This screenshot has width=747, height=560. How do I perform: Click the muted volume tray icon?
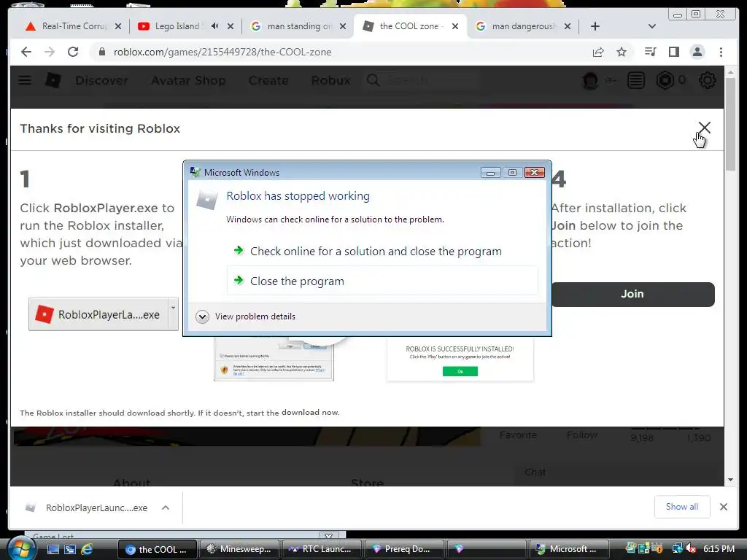[x=691, y=549]
